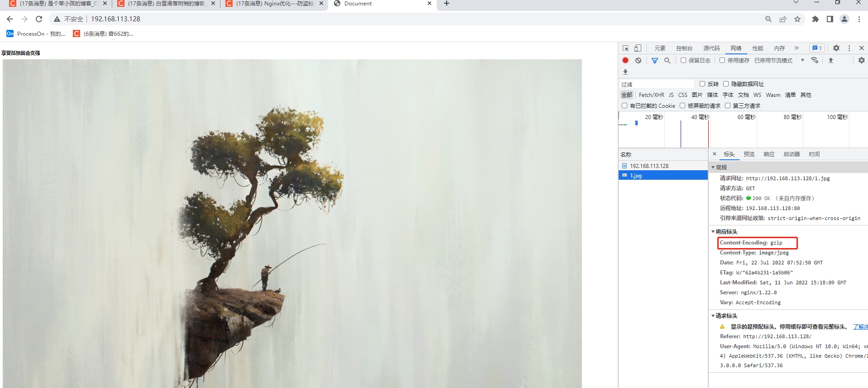Image resolution: width=868 pixels, height=388 pixels.
Task: Check third-party requests (第三方请求) checkbox
Action: 728,105
